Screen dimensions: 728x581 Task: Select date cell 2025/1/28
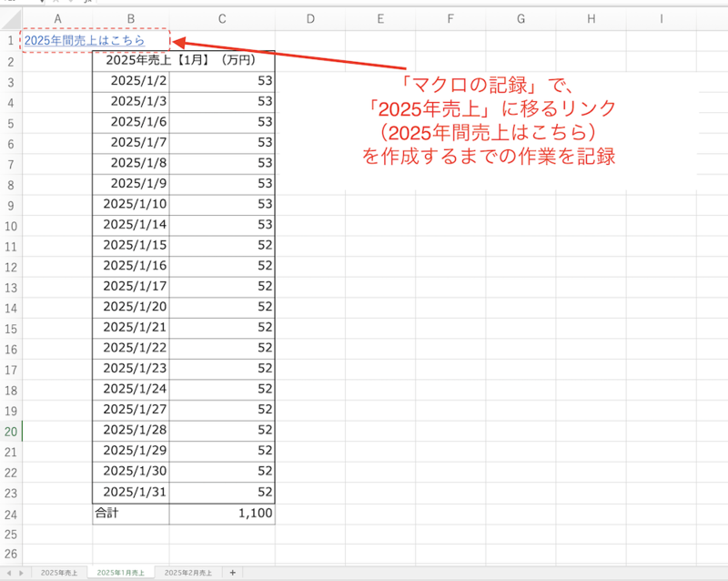[x=131, y=431]
